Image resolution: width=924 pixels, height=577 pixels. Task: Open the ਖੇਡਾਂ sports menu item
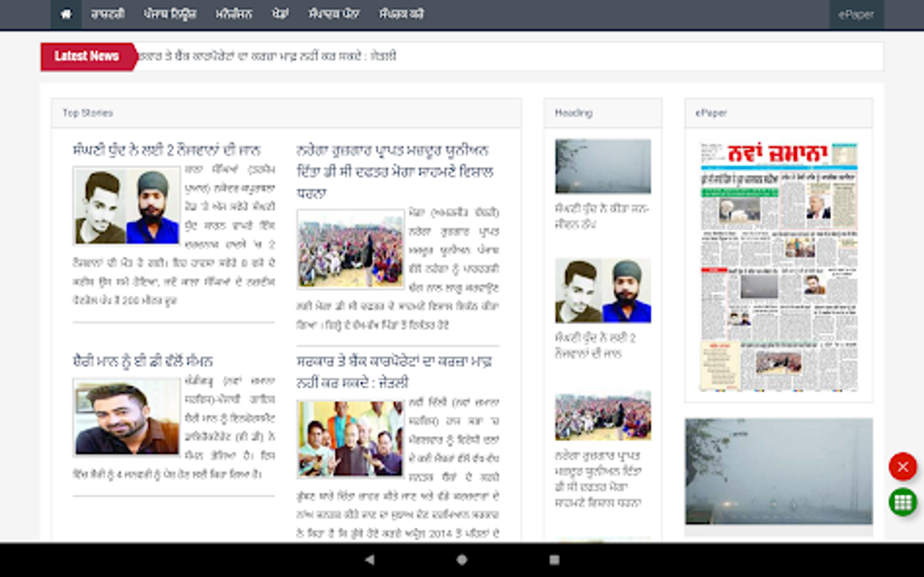tap(281, 14)
